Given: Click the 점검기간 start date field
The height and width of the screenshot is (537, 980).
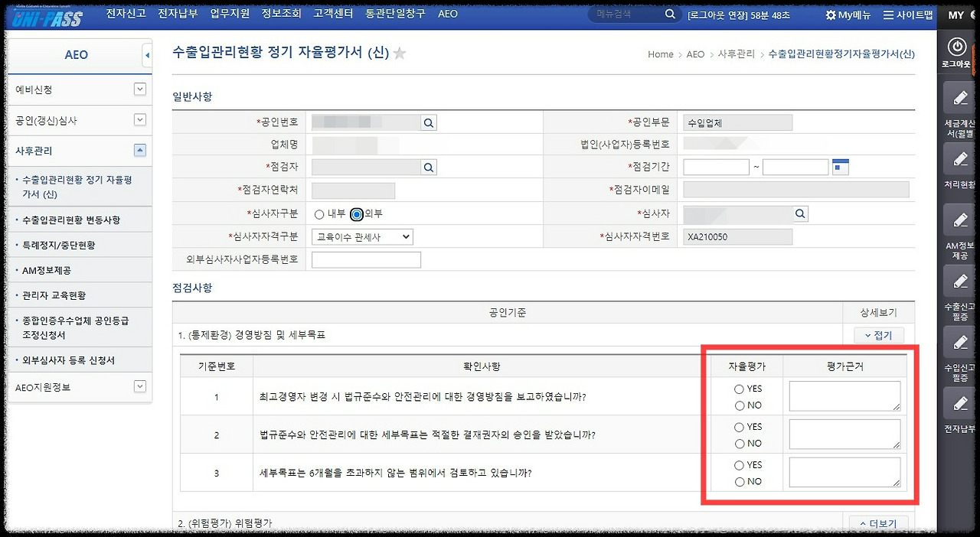Looking at the screenshot, I should [716, 167].
